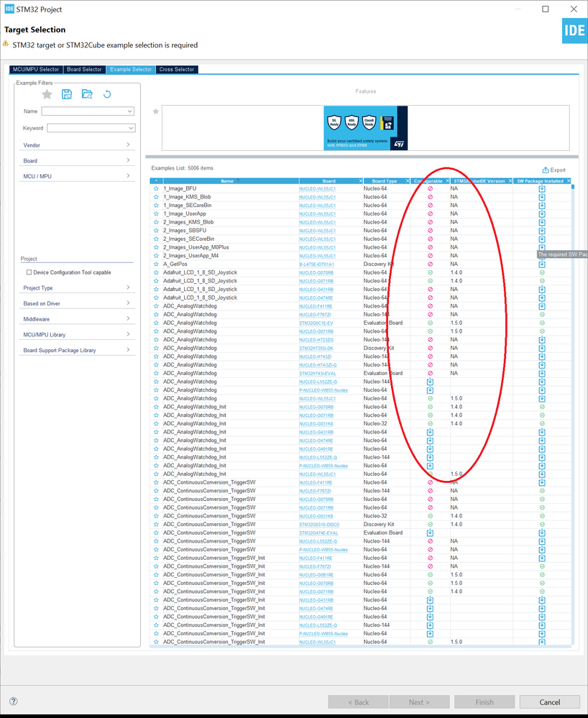The image size is (588, 718).
Task: Toggle favorite star for 2_Images_UserApp_M4
Action: [x=156, y=256]
